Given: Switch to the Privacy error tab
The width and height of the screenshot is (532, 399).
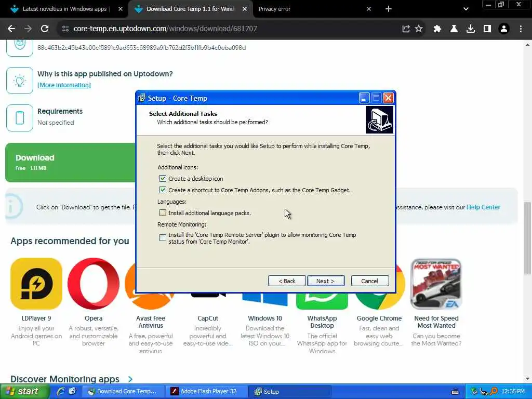Looking at the screenshot, I should (274, 9).
